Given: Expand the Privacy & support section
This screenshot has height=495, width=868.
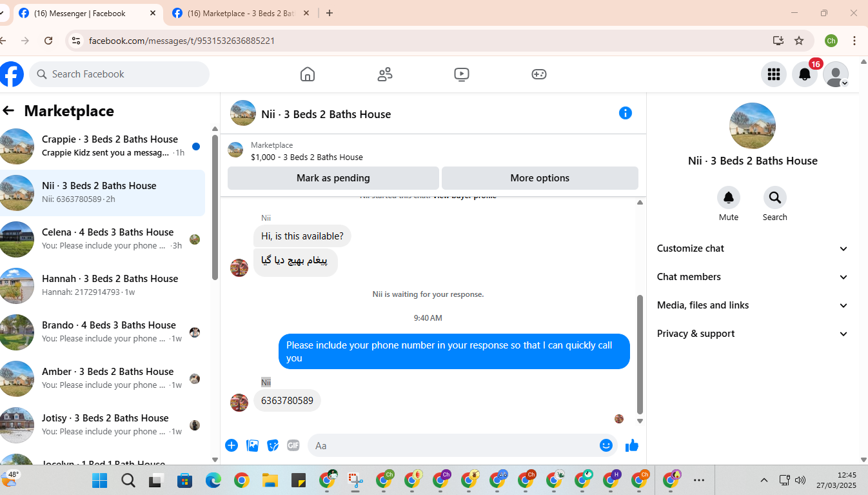Looking at the screenshot, I should point(753,334).
